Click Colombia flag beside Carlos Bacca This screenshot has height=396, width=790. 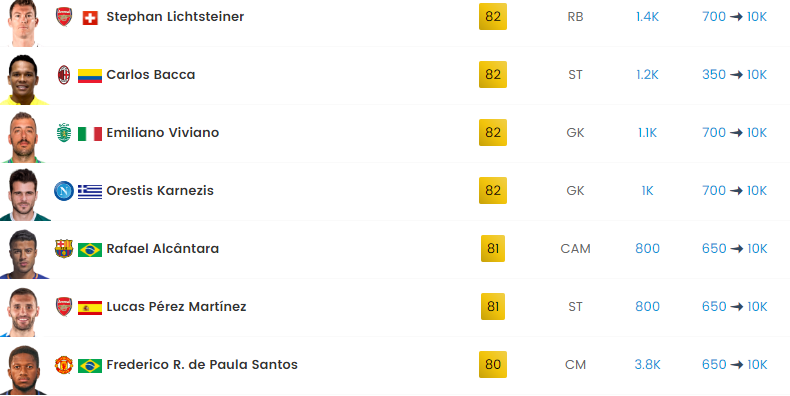coord(90,76)
